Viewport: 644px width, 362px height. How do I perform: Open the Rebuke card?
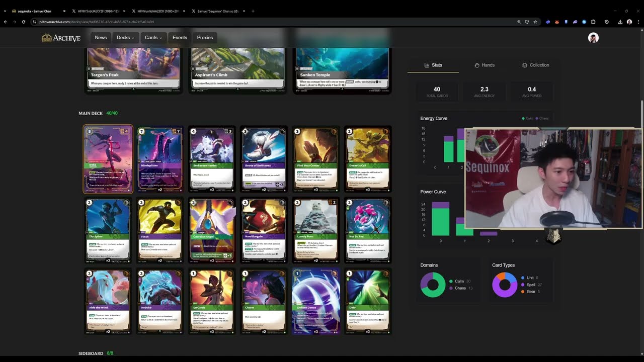(160, 302)
